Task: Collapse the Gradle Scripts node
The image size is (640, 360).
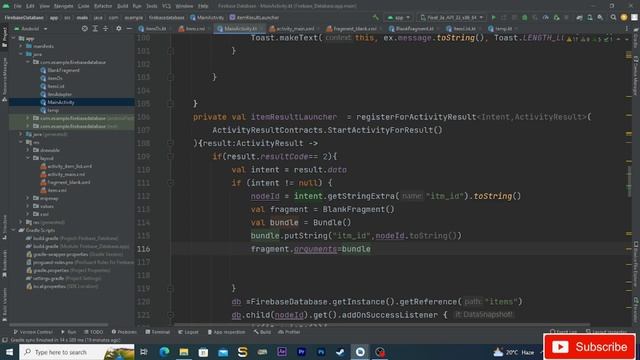Action: (13, 230)
